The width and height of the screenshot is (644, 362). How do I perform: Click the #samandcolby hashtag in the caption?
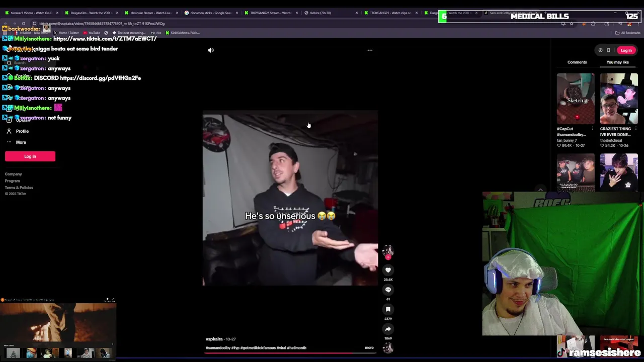pyautogui.click(x=218, y=347)
